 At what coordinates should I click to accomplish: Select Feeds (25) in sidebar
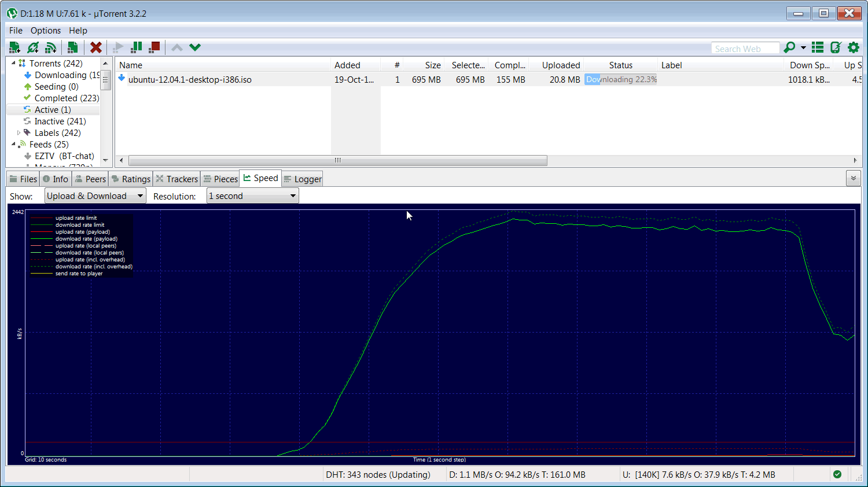tap(49, 145)
